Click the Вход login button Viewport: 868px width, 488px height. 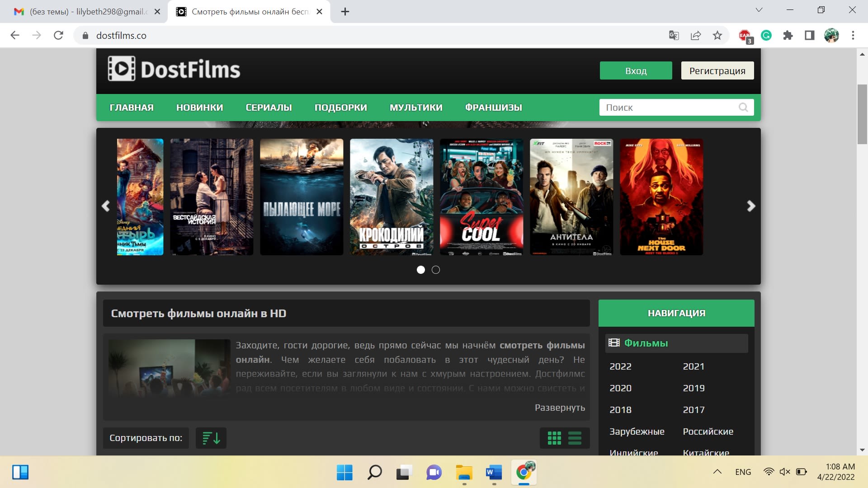[x=636, y=70]
